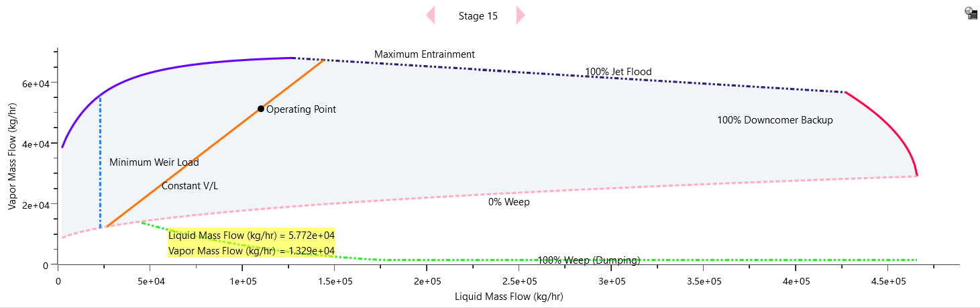Click the Operating Point text label

pos(301,109)
